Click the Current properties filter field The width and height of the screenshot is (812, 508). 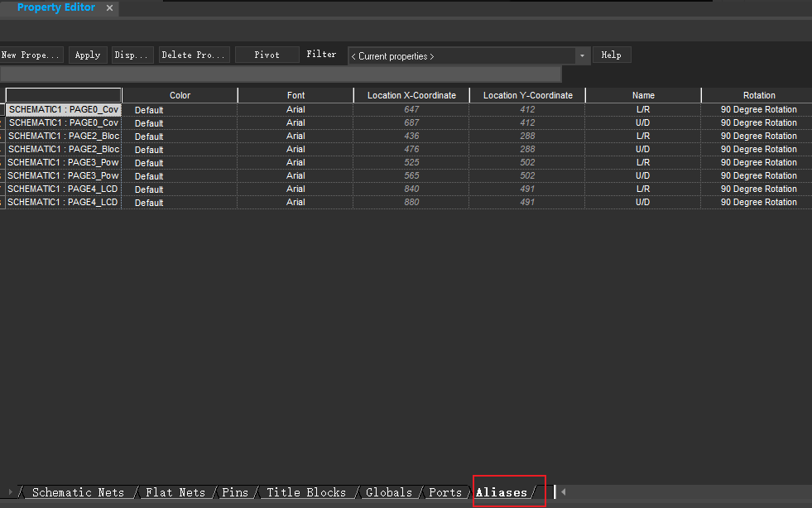(x=462, y=56)
